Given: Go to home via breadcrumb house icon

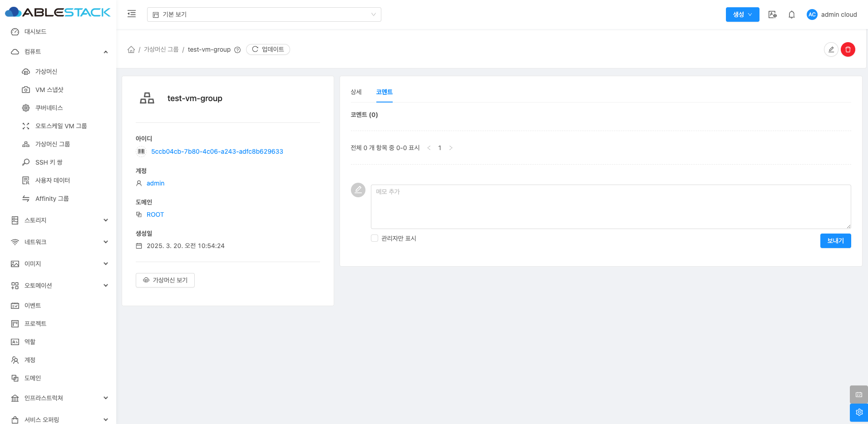Looking at the screenshot, I should point(131,49).
